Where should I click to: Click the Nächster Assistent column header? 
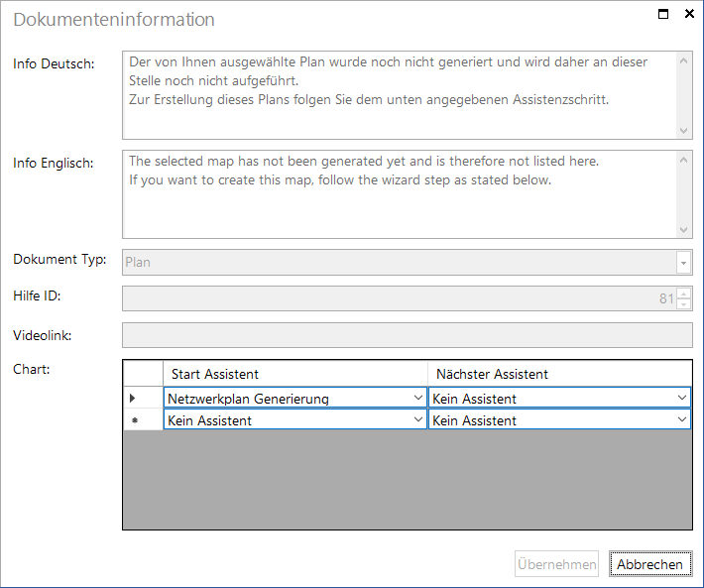tap(559, 374)
